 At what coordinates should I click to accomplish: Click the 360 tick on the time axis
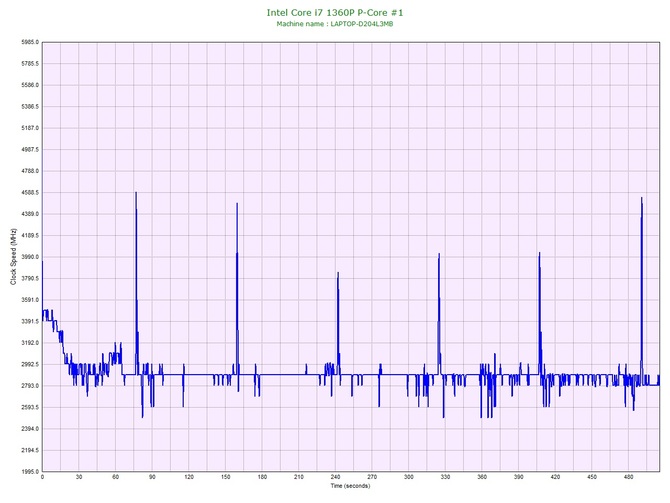click(x=482, y=477)
